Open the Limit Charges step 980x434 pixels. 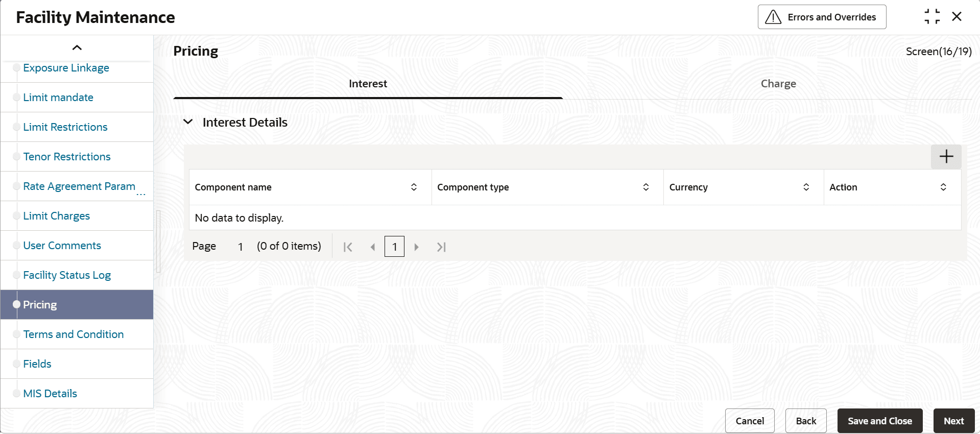pyautogui.click(x=57, y=216)
